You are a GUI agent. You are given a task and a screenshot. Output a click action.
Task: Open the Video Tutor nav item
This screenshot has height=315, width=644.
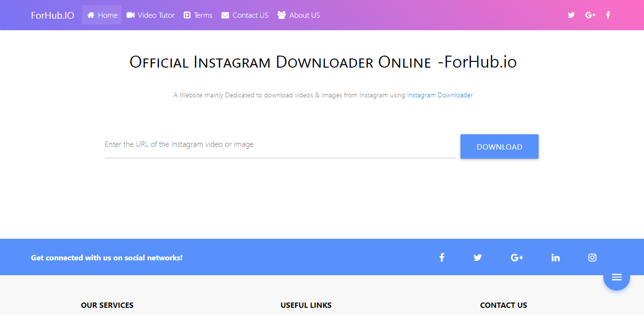click(151, 15)
